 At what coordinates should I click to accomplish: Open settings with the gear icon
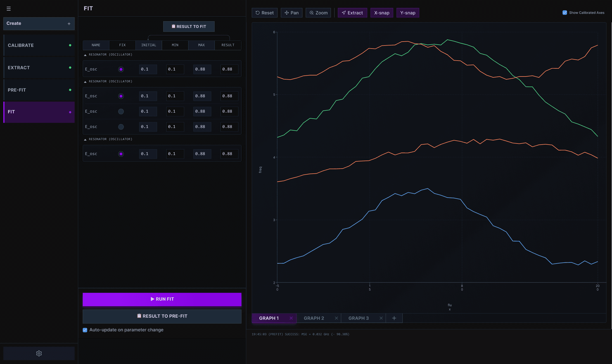(x=39, y=353)
